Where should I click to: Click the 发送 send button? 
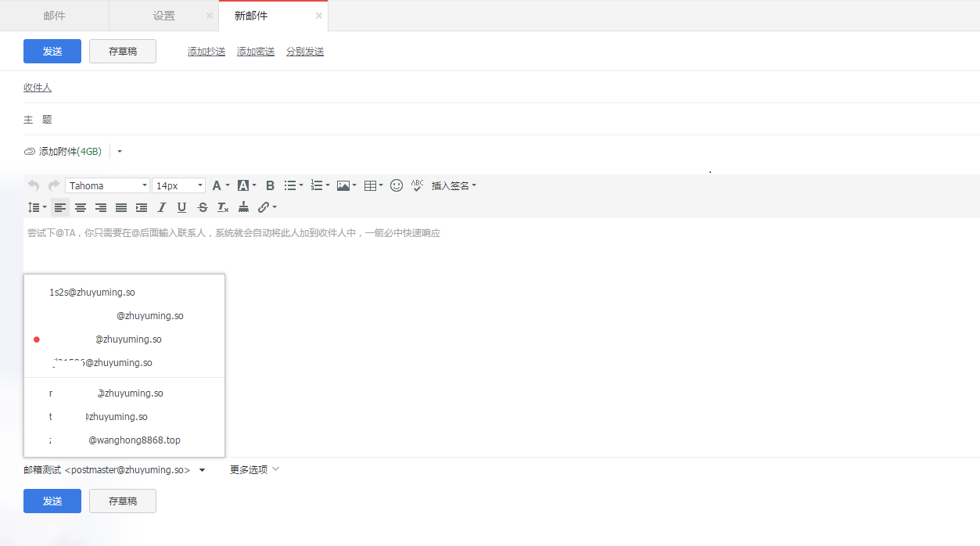click(52, 50)
